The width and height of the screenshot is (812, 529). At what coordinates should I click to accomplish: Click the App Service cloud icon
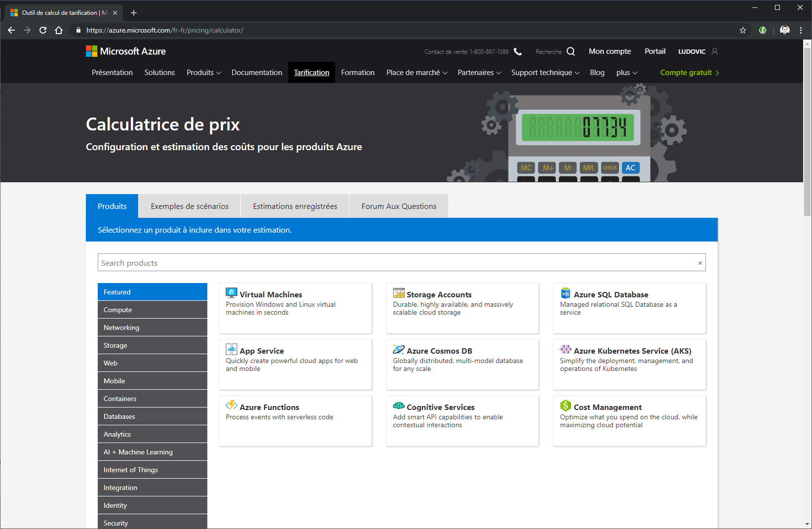[x=232, y=350]
